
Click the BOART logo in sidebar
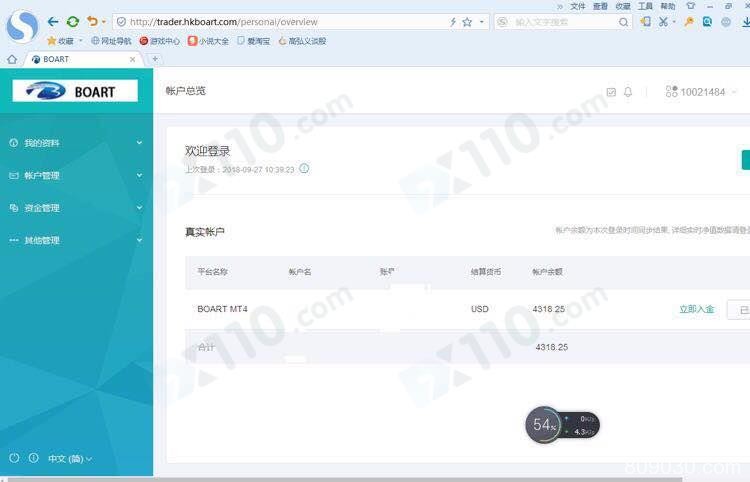(75, 91)
